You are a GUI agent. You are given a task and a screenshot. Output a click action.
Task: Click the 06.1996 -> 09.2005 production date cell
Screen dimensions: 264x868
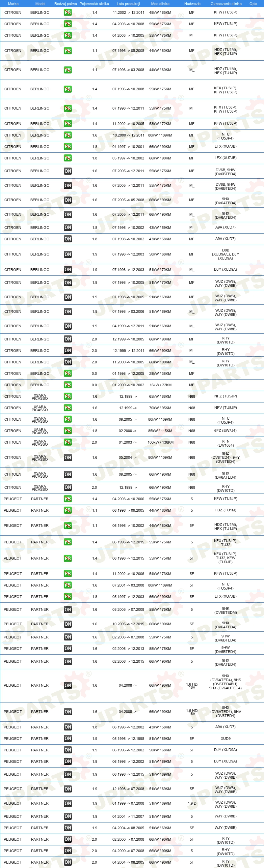coord(128,510)
